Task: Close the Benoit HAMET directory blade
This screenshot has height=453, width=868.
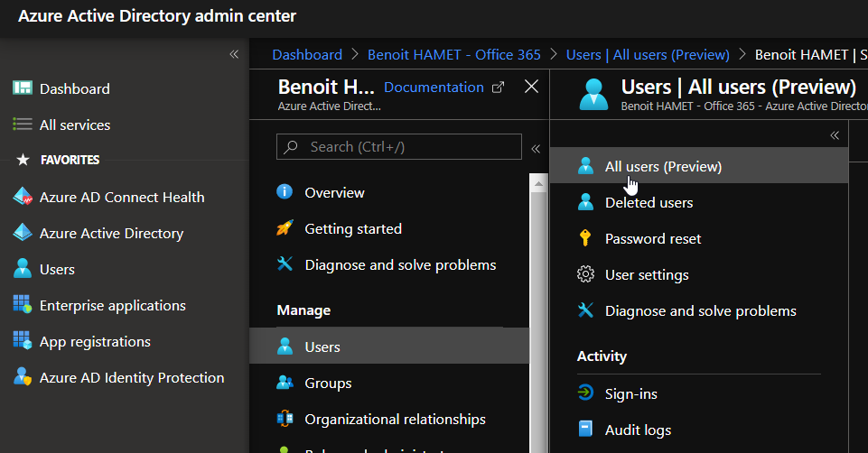Action: (531, 87)
